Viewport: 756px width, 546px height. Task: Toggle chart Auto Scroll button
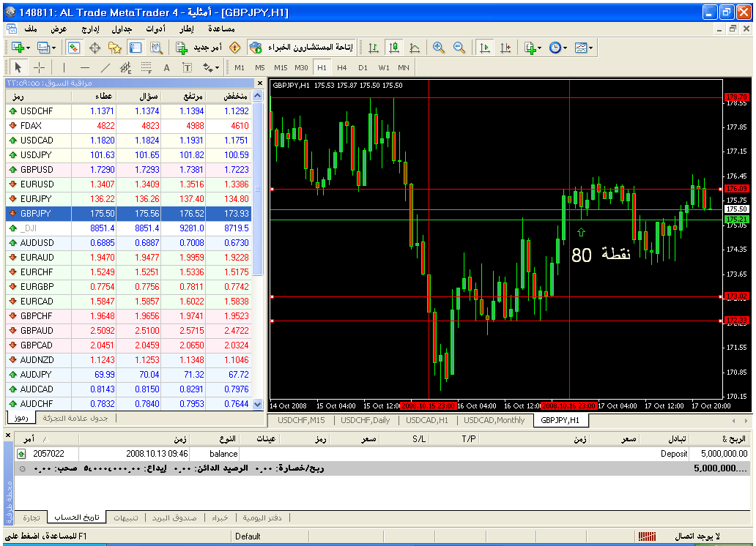(x=485, y=48)
